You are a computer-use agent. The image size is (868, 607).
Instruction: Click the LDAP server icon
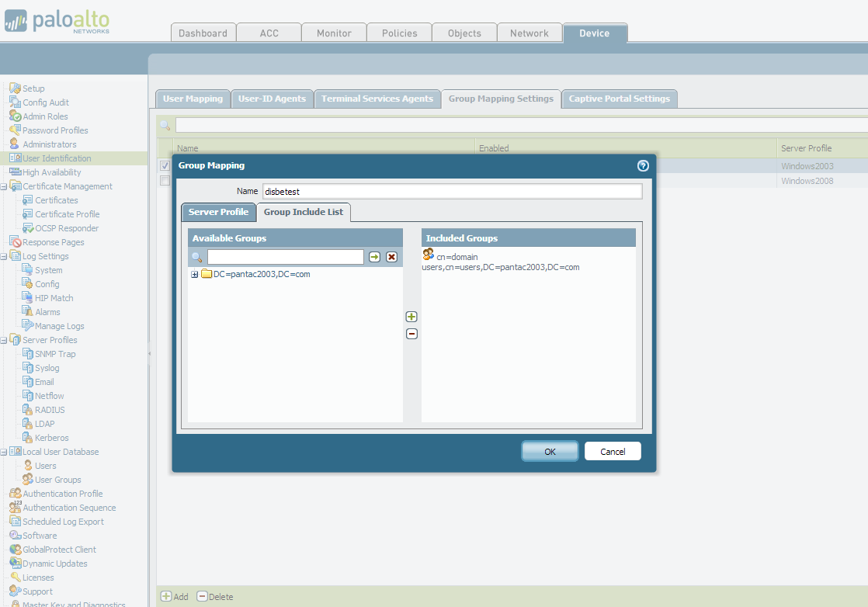click(x=28, y=423)
